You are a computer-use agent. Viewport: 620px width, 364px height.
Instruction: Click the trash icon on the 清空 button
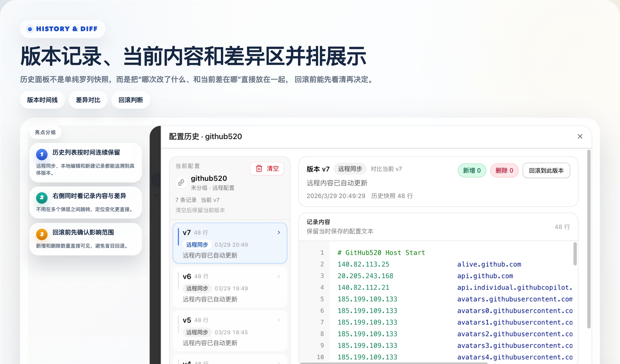[259, 168]
